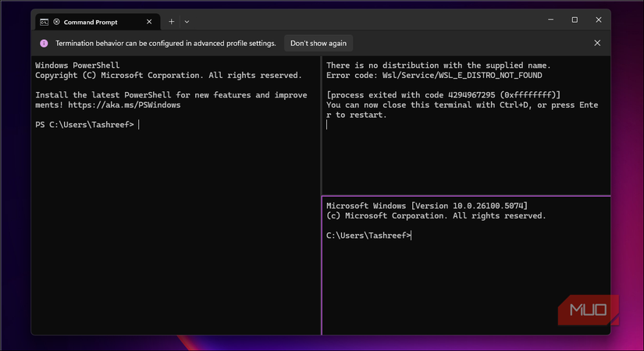The image size is (644, 351).
Task: Minimize the Terminal window
Action: point(551,19)
